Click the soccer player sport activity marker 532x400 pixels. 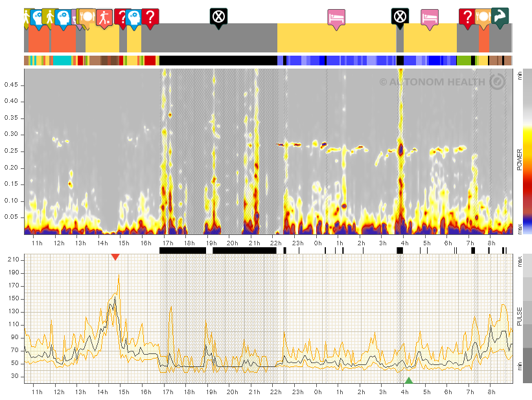104,17
